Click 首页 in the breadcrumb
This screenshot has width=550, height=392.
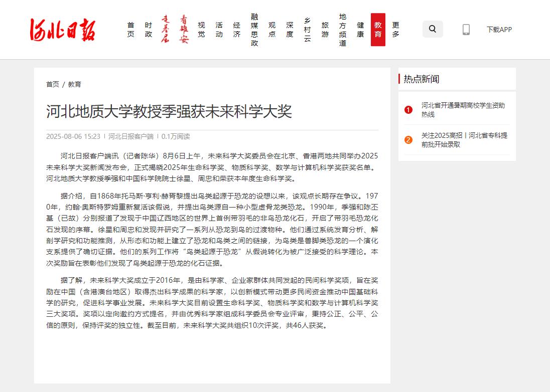[x=53, y=84]
